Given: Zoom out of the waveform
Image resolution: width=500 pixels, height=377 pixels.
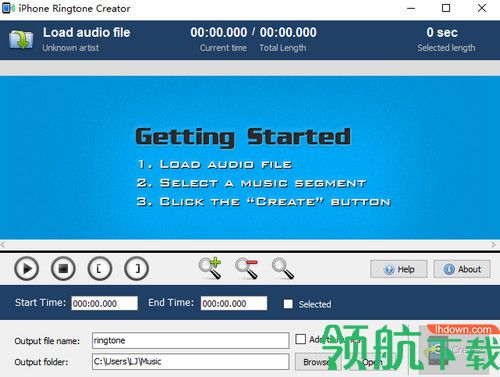Looking at the screenshot, I should pos(247,268).
